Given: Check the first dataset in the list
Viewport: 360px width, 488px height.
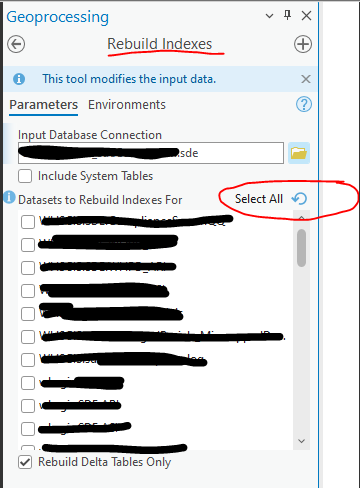Looking at the screenshot, I should [28, 222].
